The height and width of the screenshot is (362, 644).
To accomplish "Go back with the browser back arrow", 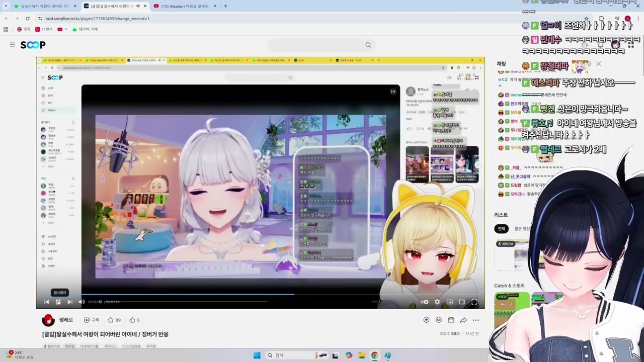I will tap(6, 19).
